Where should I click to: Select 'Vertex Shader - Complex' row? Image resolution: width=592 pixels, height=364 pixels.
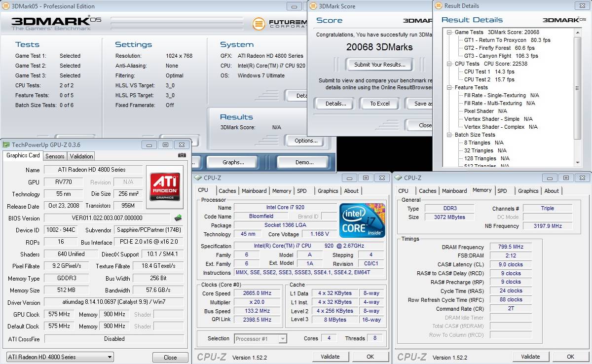pyautogui.click(x=501, y=127)
